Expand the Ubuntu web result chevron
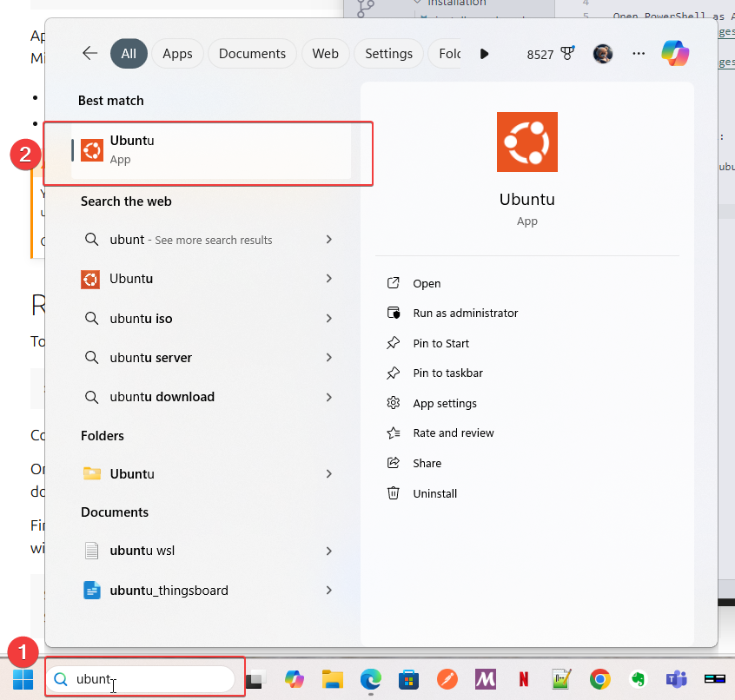Image resolution: width=735 pixels, height=700 pixels. [328, 279]
